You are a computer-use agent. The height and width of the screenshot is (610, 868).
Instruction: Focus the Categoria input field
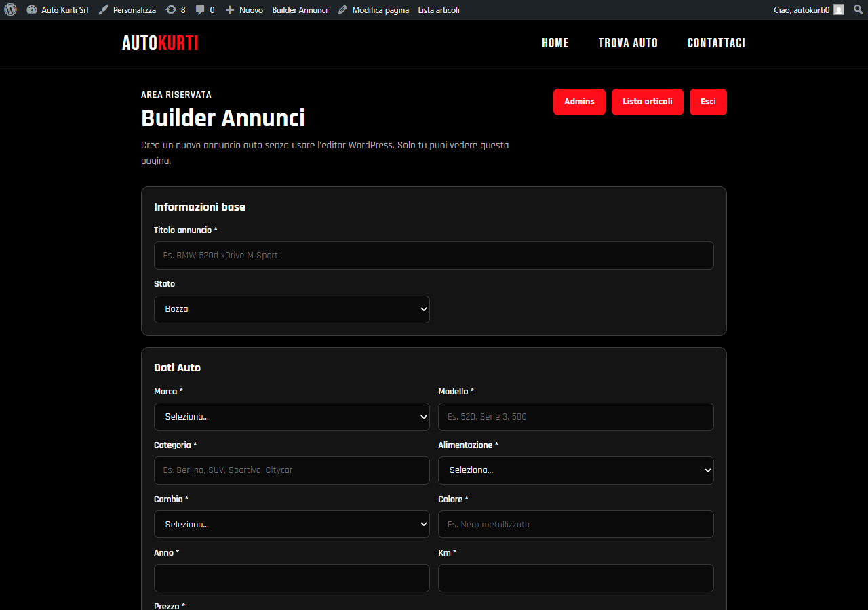(x=292, y=470)
